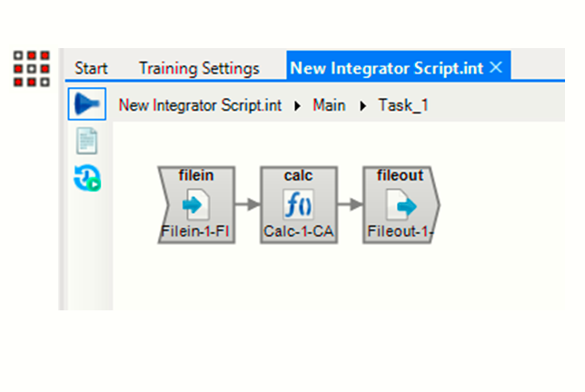Viewport: 585px width, 392px height.
Task: Activate the New Integrator Script.int tab
Action: pyautogui.click(x=388, y=68)
